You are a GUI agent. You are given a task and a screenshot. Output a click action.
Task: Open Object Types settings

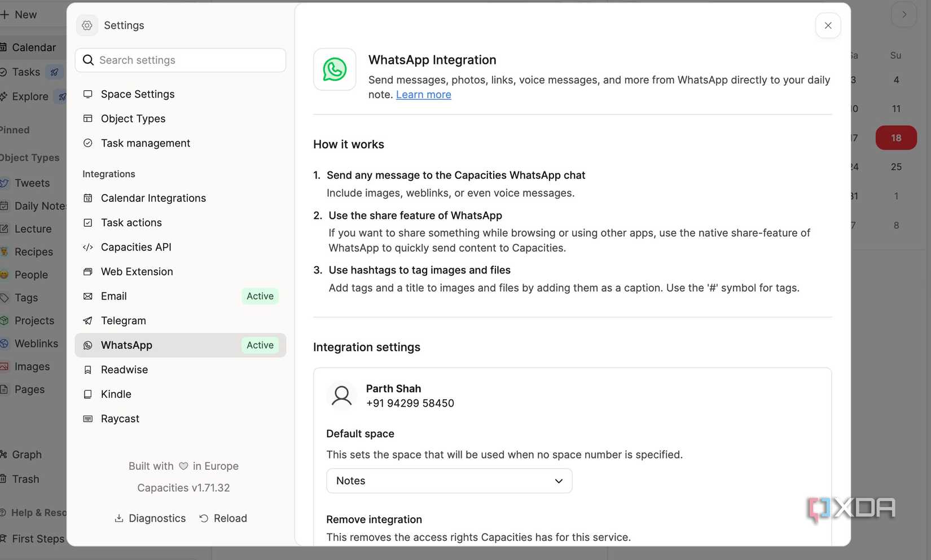click(x=181, y=118)
